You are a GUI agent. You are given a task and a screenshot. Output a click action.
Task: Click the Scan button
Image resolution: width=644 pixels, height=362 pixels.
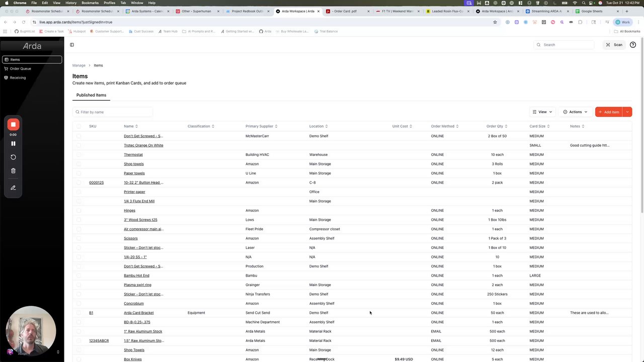(x=614, y=45)
